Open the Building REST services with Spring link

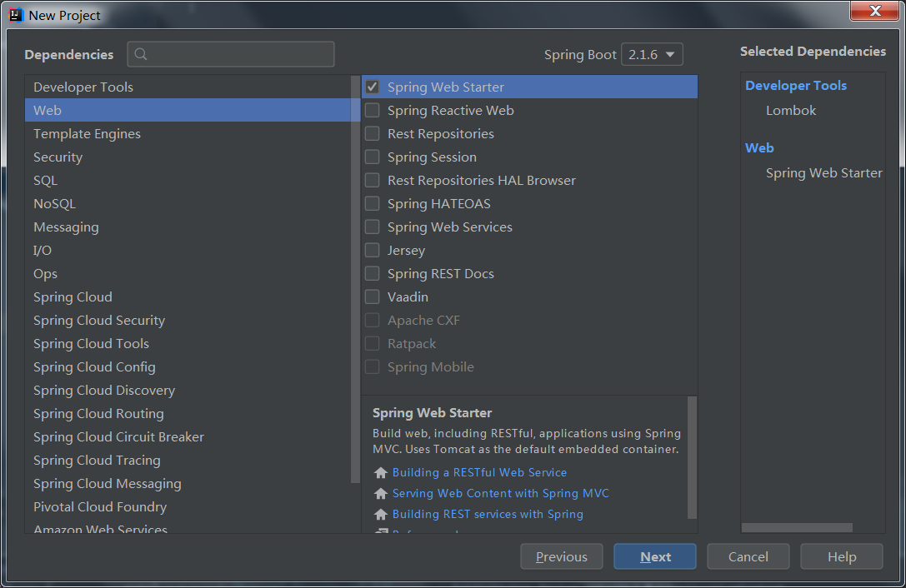[x=488, y=514]
